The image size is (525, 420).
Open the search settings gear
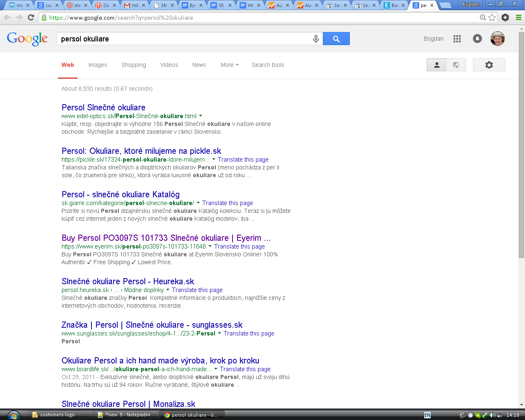click(x=489, y=65)
